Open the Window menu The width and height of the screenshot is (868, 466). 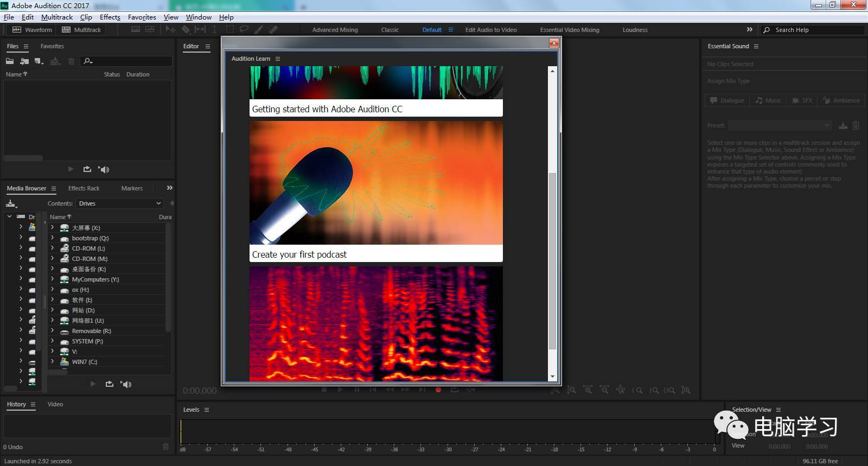pos(199,17)
